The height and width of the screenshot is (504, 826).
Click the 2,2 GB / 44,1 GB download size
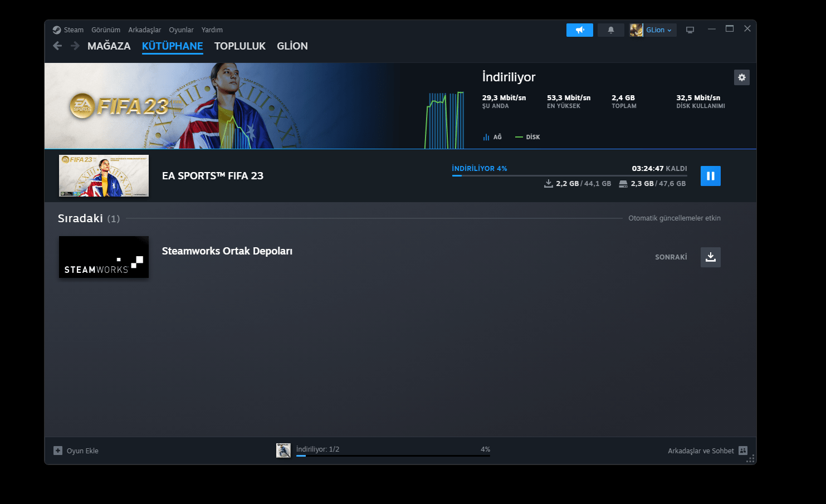click(x=578, y=184)
